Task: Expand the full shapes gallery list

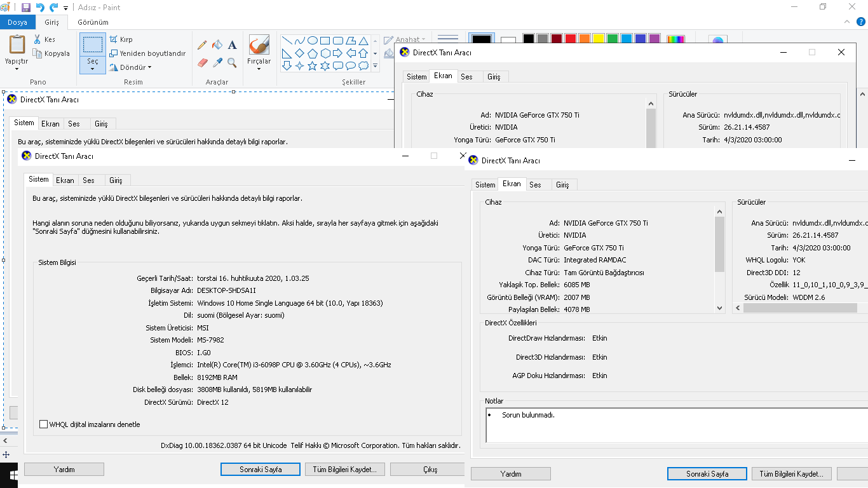Action: (375, 65)
